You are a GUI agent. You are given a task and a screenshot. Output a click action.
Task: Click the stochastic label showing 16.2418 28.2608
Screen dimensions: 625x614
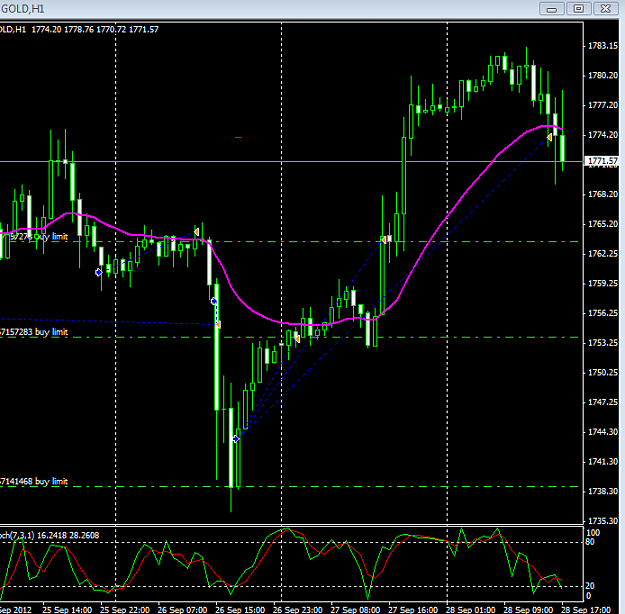(x=49, y=535)
